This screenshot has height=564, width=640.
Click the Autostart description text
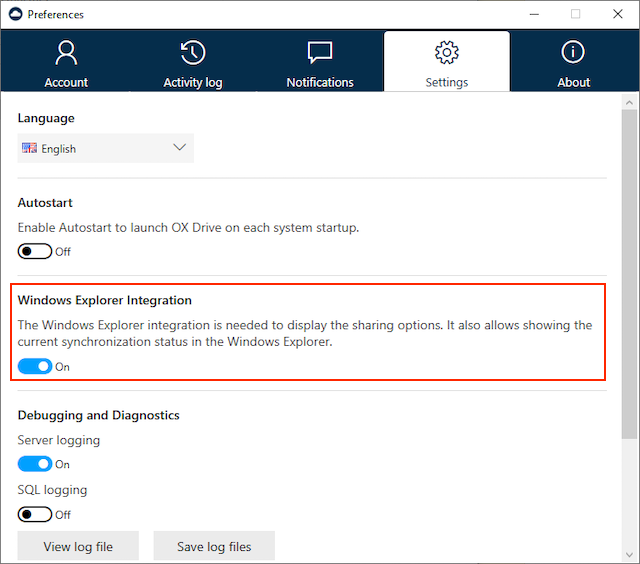tap(188, 228)
